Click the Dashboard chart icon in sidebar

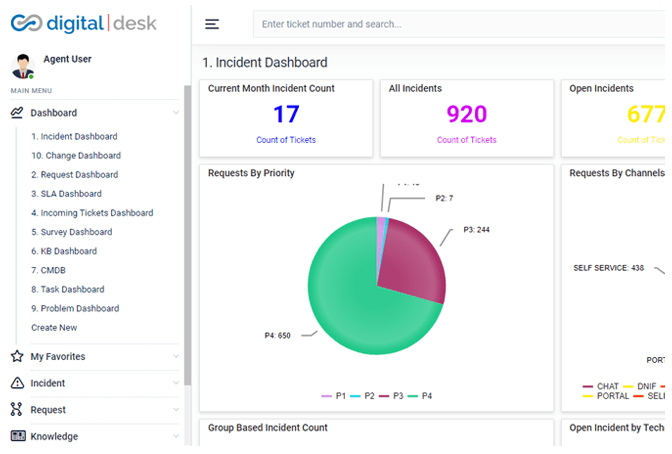coord(17,113)
